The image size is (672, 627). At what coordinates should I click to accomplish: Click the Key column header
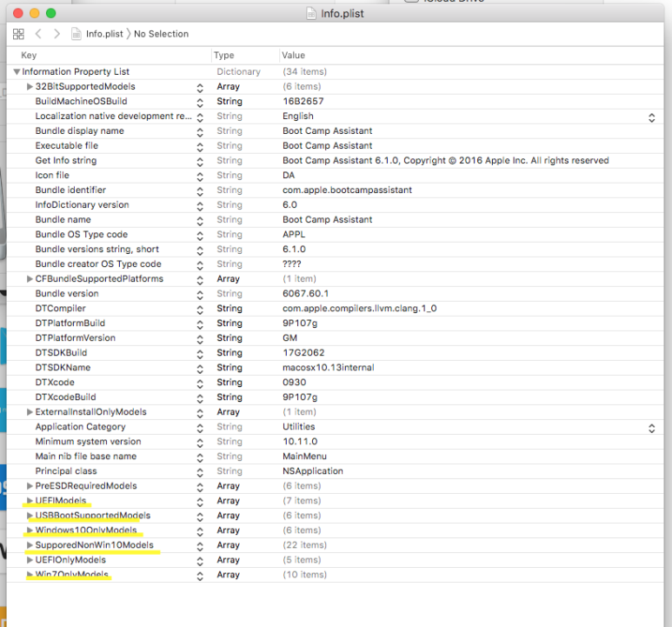[x=29, y=56]
